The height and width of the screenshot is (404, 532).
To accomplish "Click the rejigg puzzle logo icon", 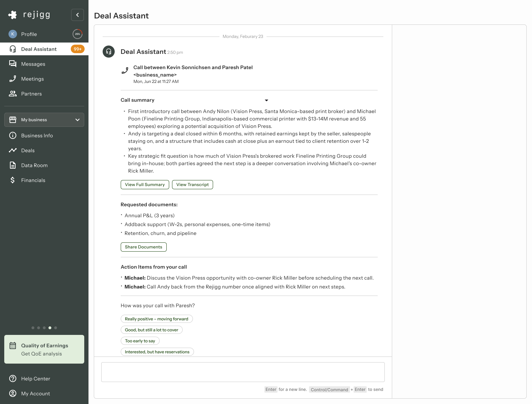I will (12, 15).
